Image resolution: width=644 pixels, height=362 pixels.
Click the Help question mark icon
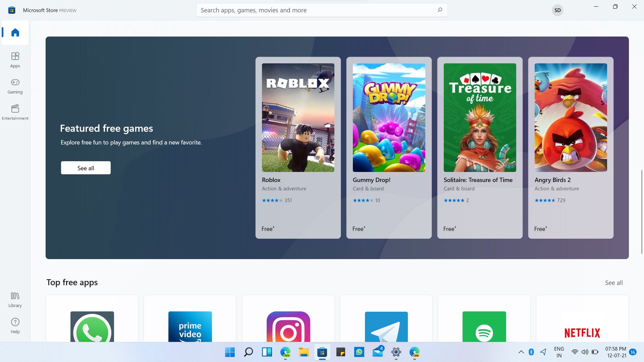(x=15, y=322)
